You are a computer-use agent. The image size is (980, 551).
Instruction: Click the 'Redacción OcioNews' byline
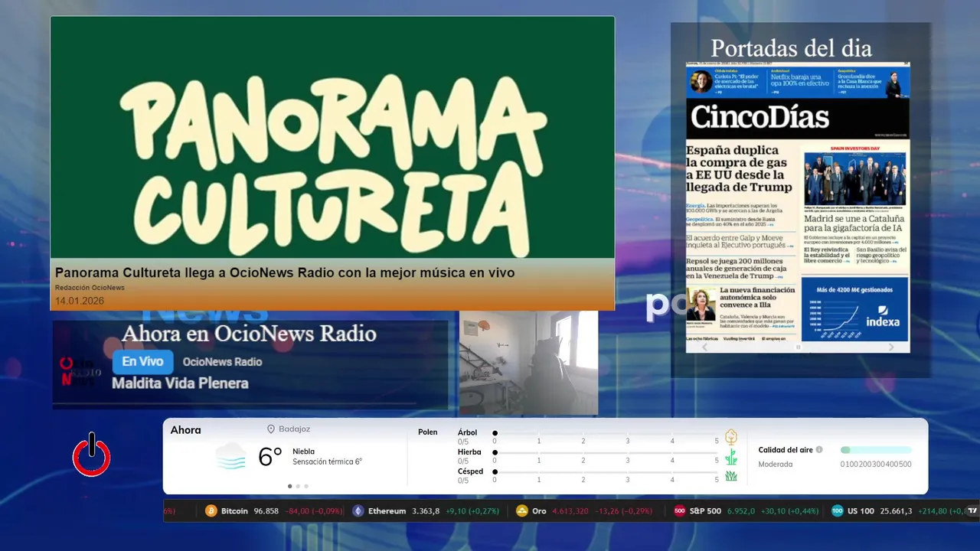90,288
